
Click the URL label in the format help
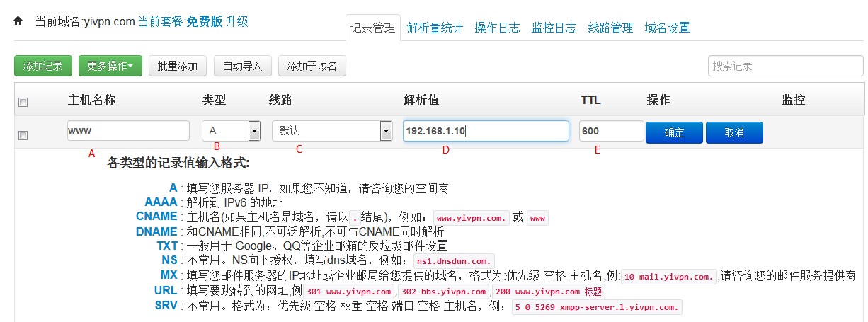pos(166,290)
